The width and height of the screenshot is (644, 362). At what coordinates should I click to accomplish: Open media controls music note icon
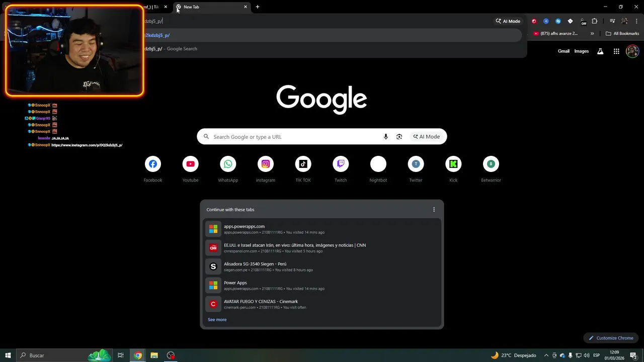pos(612,21)
